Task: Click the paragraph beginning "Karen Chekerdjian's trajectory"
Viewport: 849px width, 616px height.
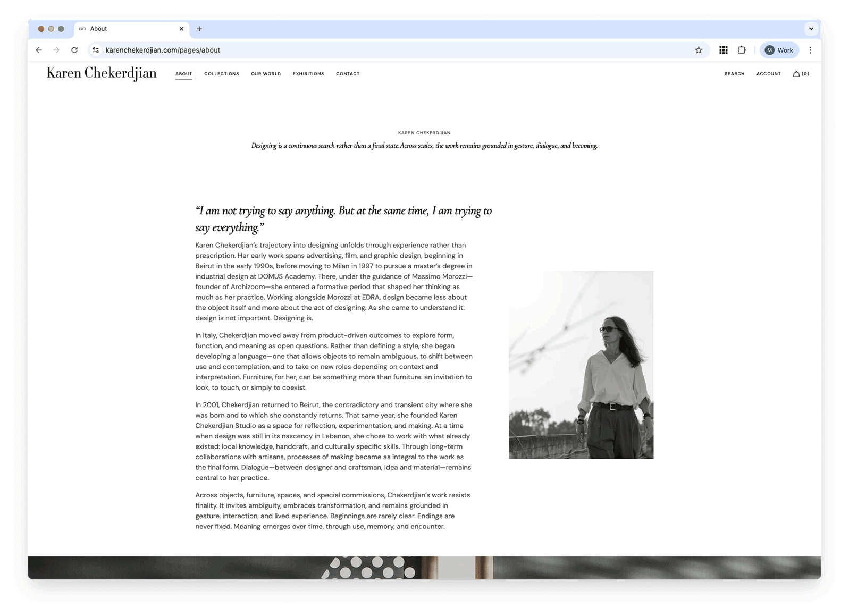Action: click(334, 282)
